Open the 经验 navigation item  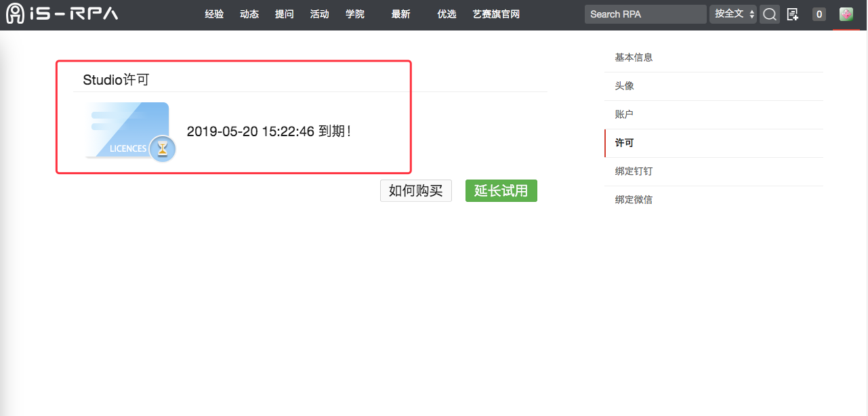click(x=214, y=14)
